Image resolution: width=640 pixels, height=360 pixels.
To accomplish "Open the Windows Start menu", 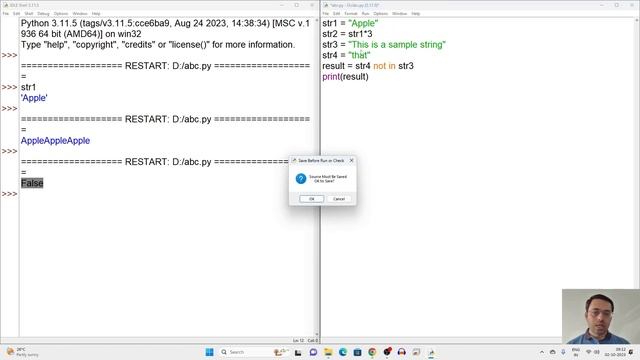I will tap(209, 352).
